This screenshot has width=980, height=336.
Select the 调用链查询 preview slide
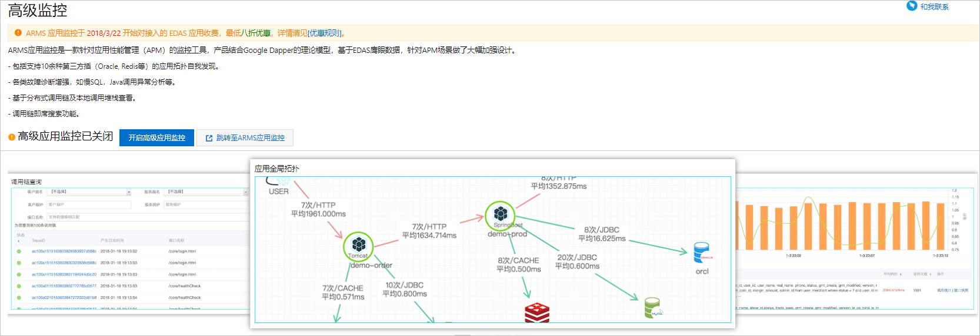click(129, 243)
